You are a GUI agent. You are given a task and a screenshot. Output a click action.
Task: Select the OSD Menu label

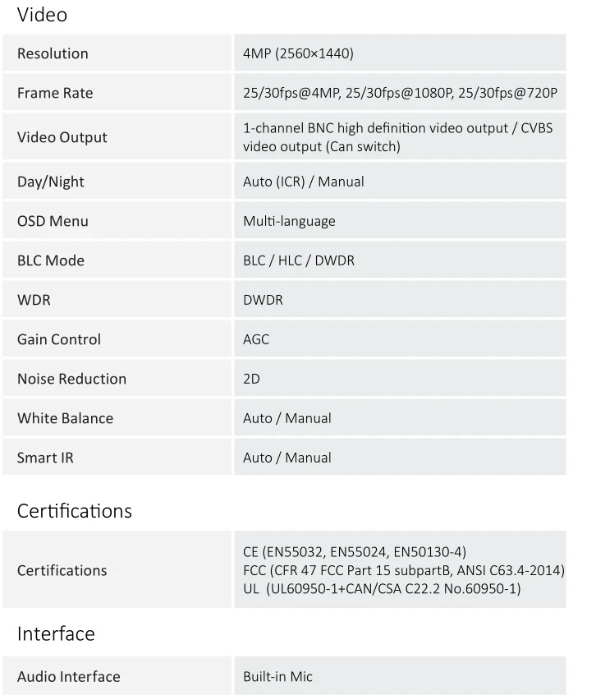coord(53,221)
